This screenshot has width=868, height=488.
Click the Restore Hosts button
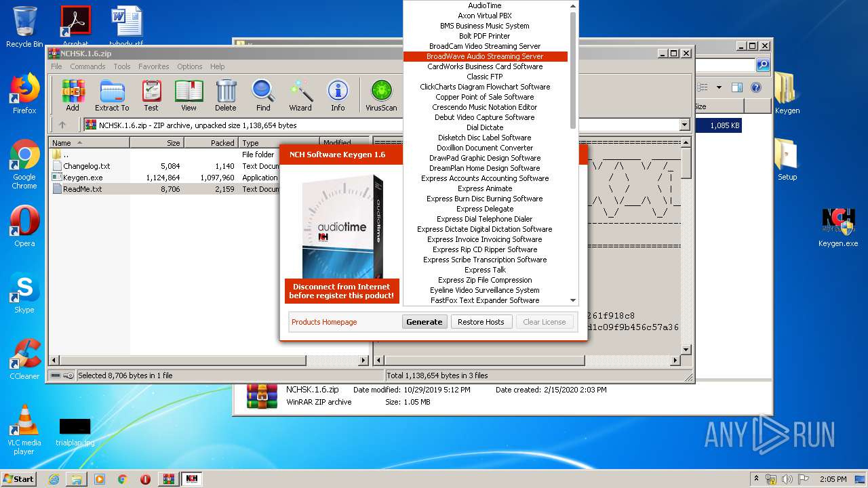click(481, 322)
